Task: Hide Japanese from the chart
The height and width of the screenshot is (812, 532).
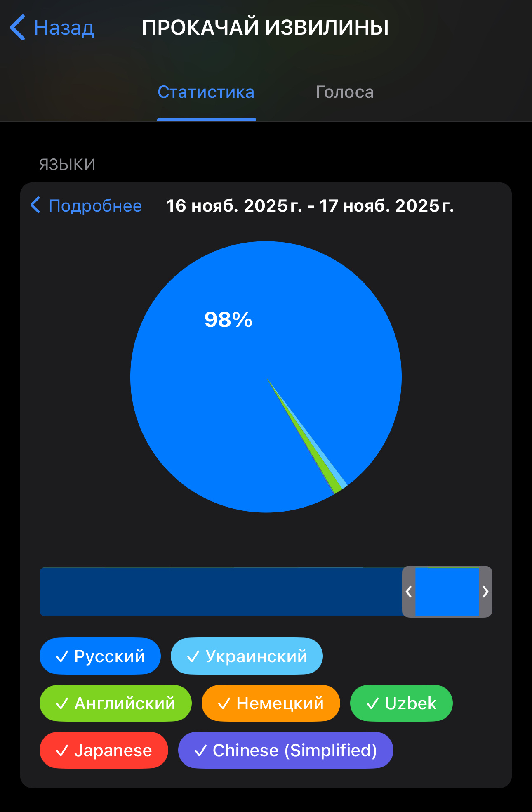Action: (104, 750)
